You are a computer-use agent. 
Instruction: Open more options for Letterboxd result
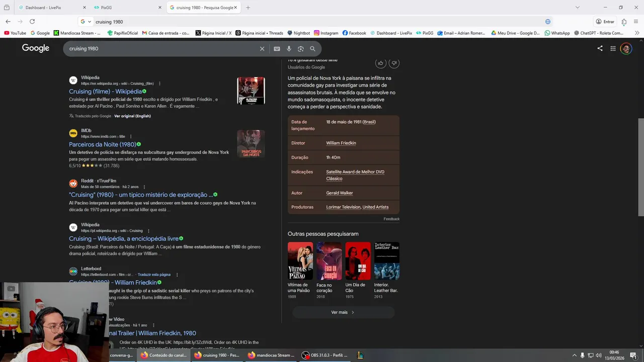click(177, 275)
